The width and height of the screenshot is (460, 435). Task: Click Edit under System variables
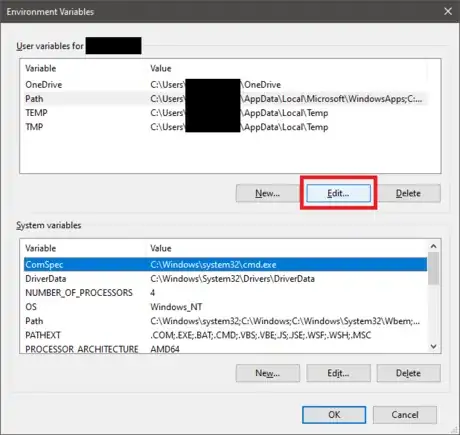click(x=338, y=373)
